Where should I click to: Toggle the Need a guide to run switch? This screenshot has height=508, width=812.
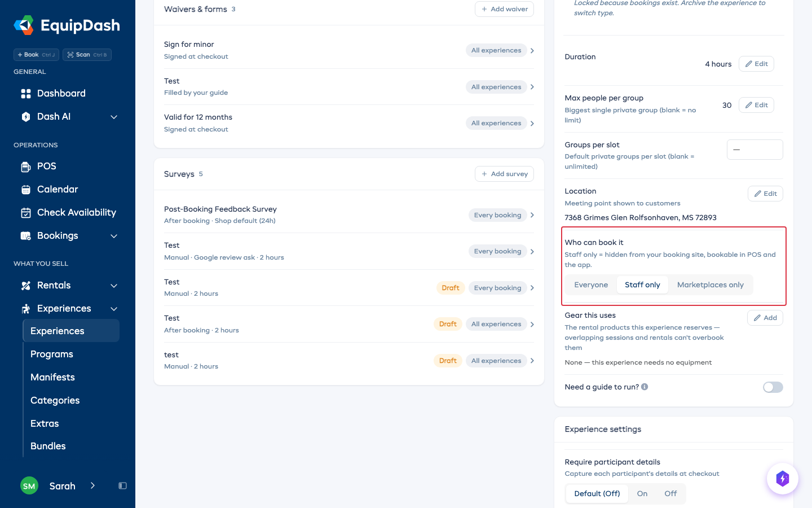pyautogui.click(x=773, y=387)
